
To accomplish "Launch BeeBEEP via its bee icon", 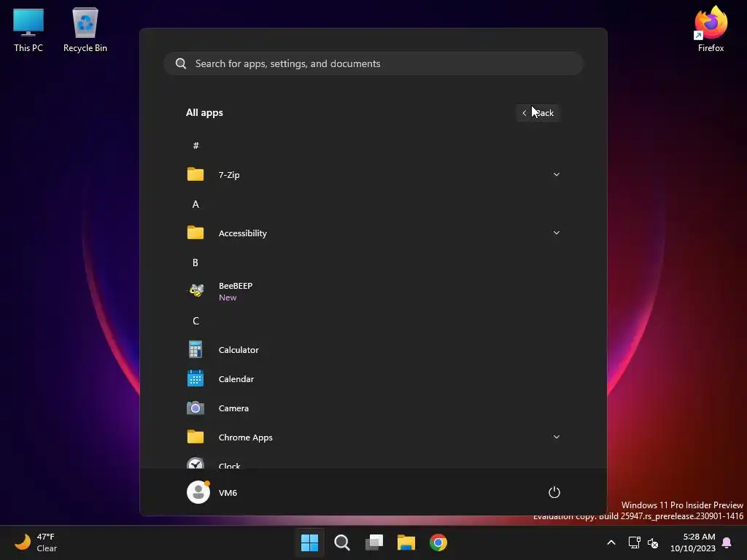I will click(196, 290).
